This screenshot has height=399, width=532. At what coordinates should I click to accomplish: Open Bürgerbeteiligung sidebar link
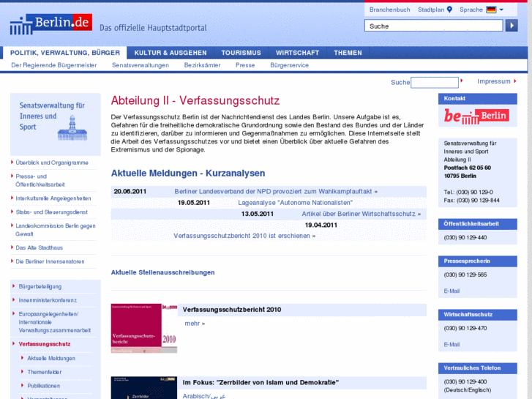point(40,286)
